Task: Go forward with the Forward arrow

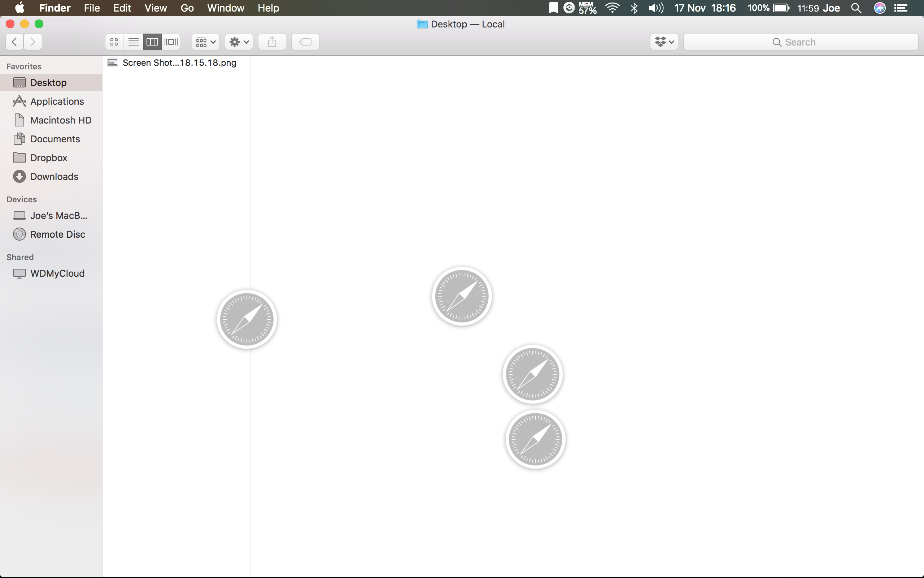Action: click(x=33, y=42)
